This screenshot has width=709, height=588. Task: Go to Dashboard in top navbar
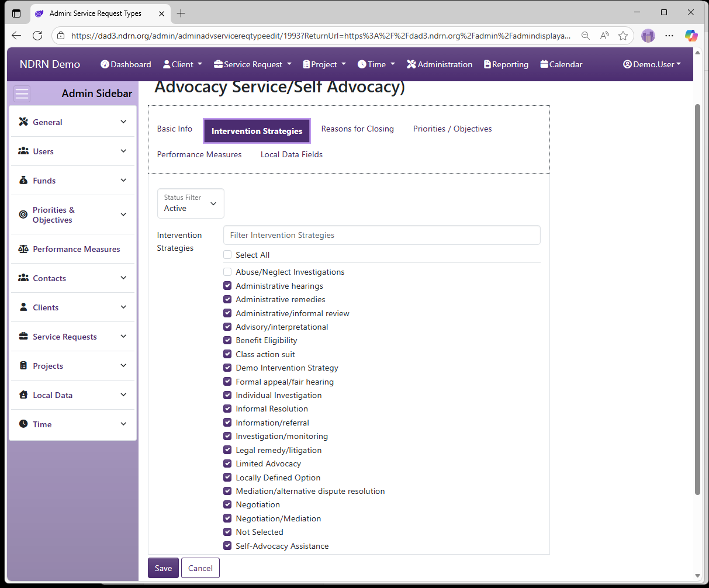coord(126,64)
